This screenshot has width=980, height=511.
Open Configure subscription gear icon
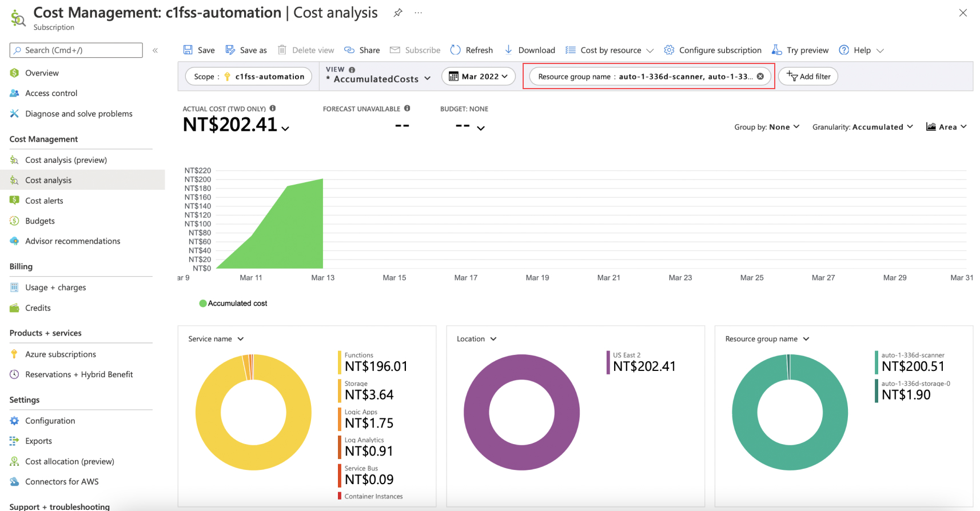coord(669,50)
